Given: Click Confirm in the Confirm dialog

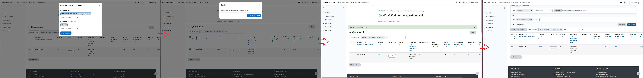Looking at the screenshot, I should click(251, 16).
